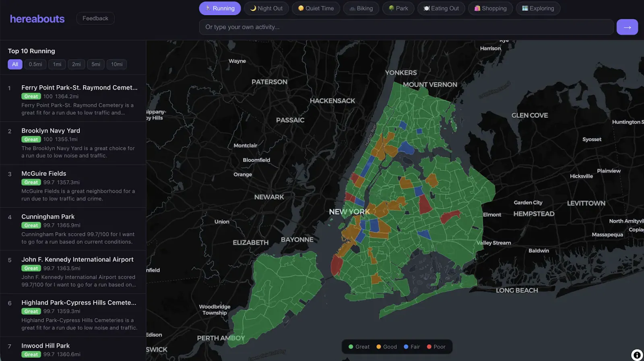644x361 pixels.
Task: Click the NEWARK map label
Action: pyautogui.click(x=269, y=197)
